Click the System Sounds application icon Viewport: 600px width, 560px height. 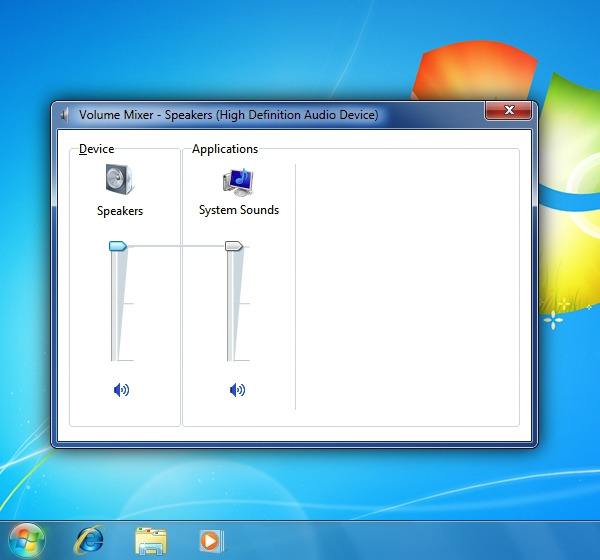[x=238, y=181]
